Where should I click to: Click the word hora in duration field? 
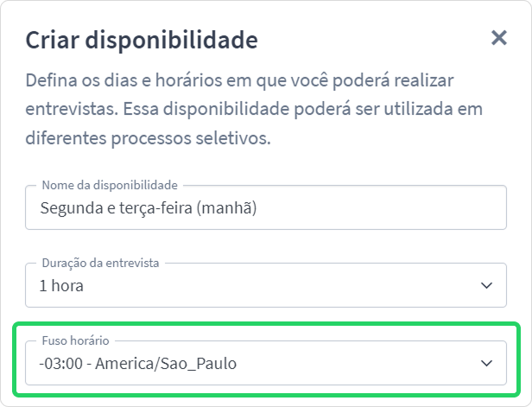[67, 285]
